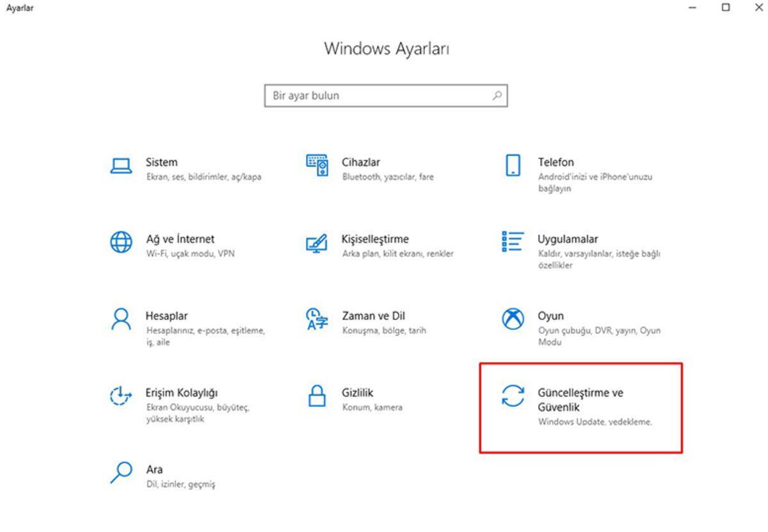The width and height of the screenshot is (768, 532).
Task: Click the Ağ ve İnternet globe icon
Action: tap(123, 244)
